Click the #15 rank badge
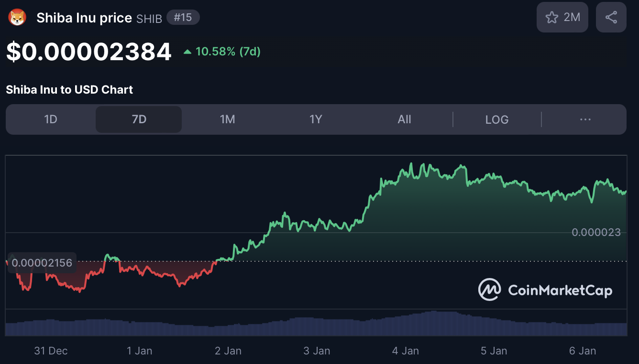The width and height of the screenshot is (639, 364). click(x=183, y=18)
